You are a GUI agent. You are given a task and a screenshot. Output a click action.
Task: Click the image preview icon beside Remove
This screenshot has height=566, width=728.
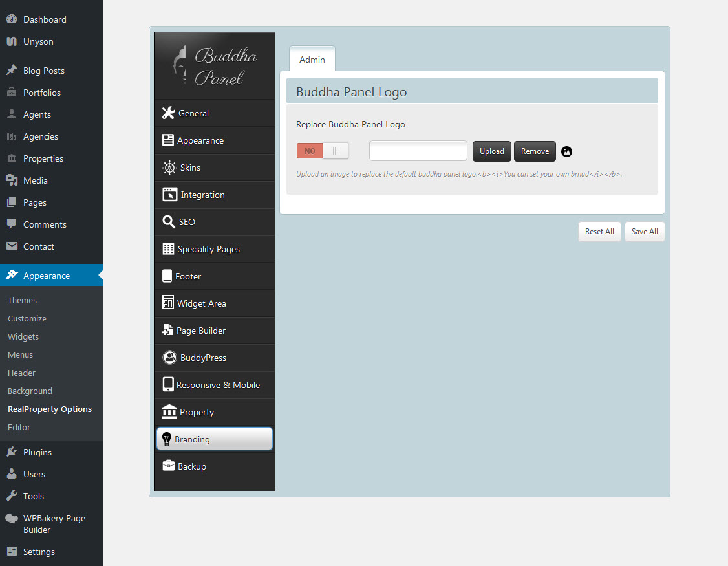pyautogui.click(x=567, y=151)
